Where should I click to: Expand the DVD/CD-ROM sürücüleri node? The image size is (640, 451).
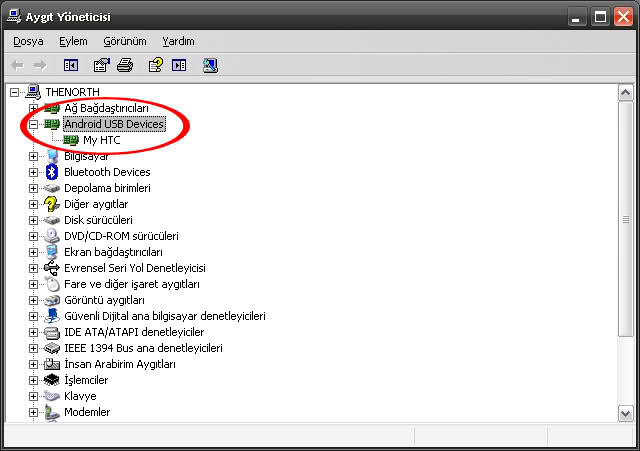point(33,236)
